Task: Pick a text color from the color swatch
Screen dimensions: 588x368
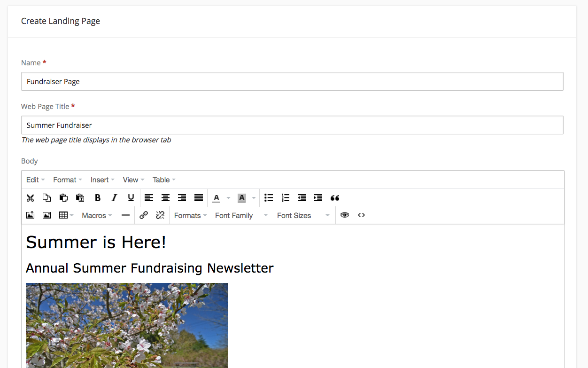Action: (217, 198)
